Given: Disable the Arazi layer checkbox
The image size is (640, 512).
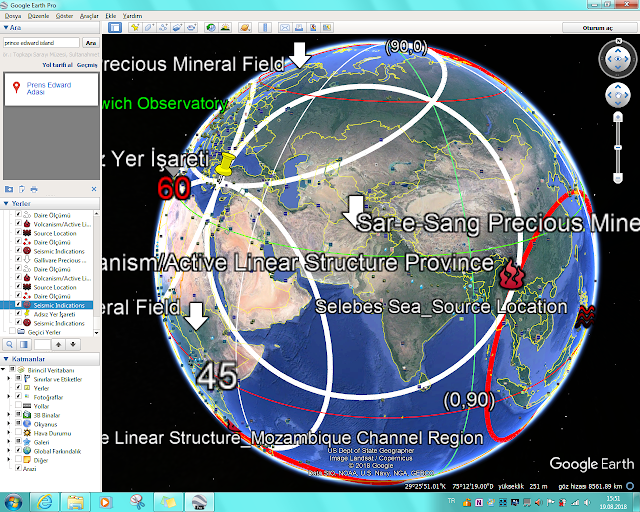Looking at the screenshot, I should pyautogui.click(x=18, y=468).
